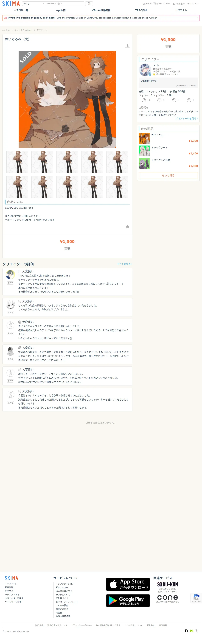Open インフォメーション footer link

click(65, 584)
